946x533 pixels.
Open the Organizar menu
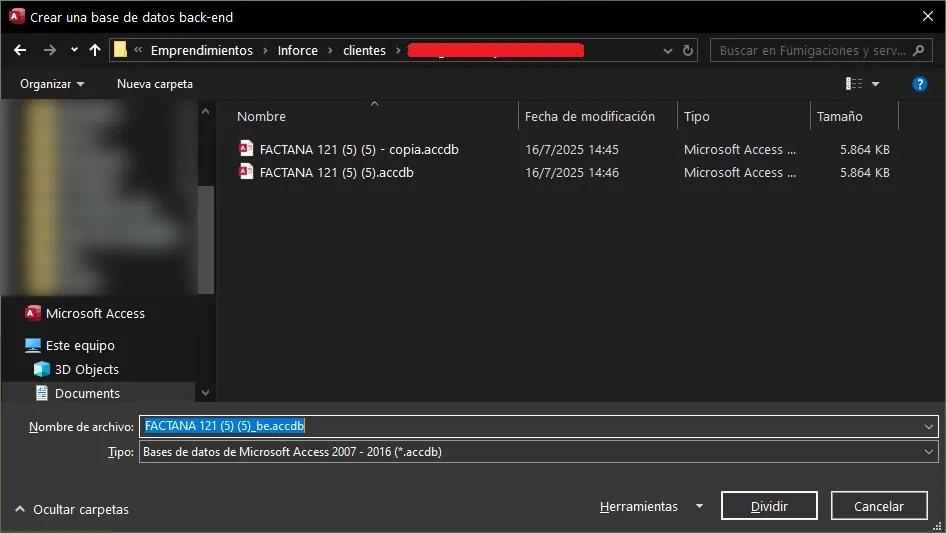coord(52,84)
